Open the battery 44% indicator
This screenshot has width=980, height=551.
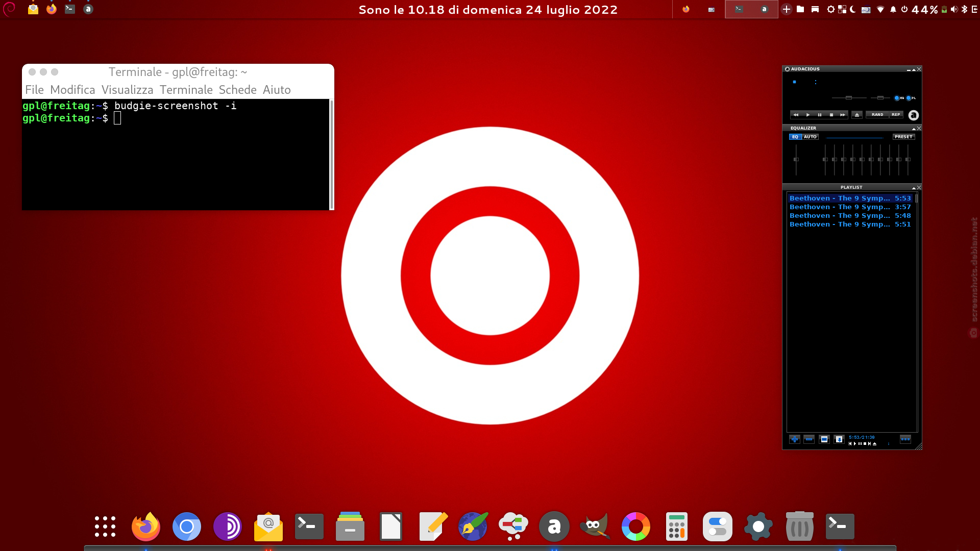[929, 10]
